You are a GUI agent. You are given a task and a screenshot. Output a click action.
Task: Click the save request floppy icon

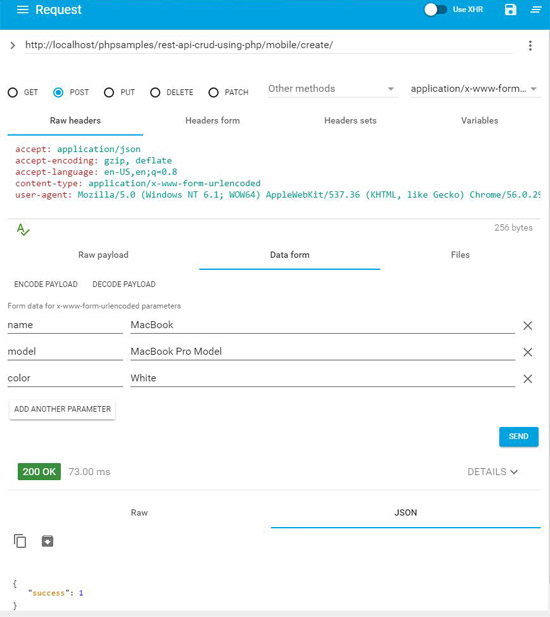pyautogui.click(x=510, y=9)
